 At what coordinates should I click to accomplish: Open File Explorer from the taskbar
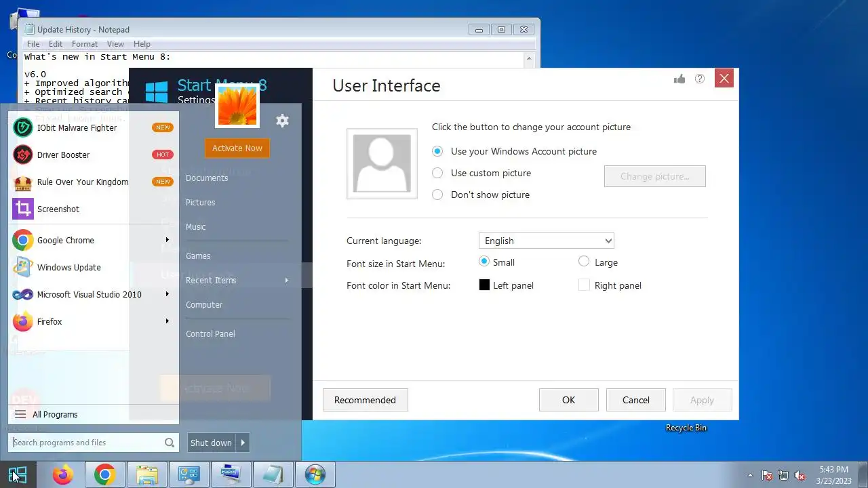click(146, 474)
